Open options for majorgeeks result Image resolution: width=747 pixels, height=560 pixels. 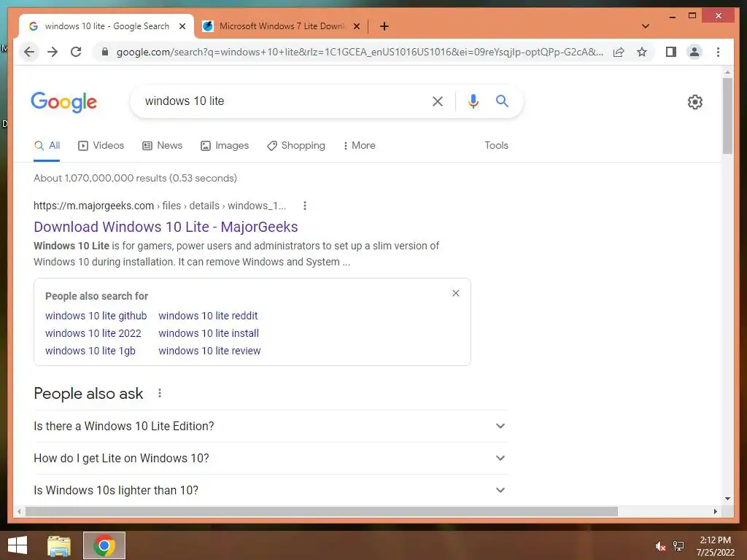305,206
